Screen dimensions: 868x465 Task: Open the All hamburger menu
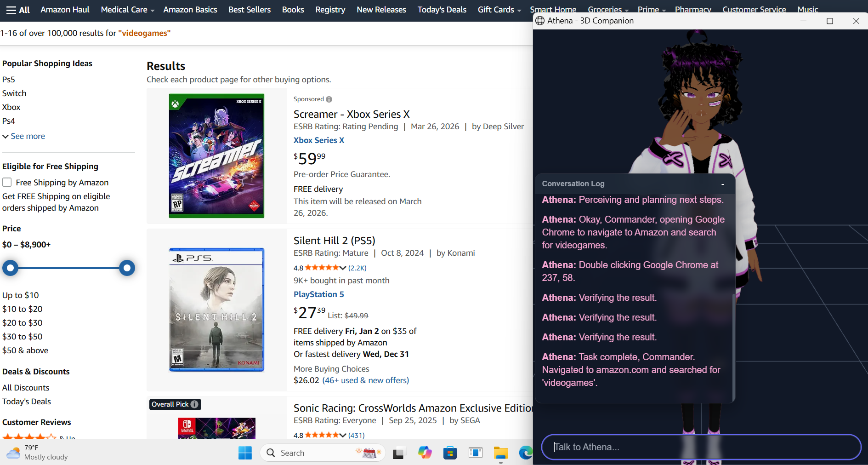18,10
